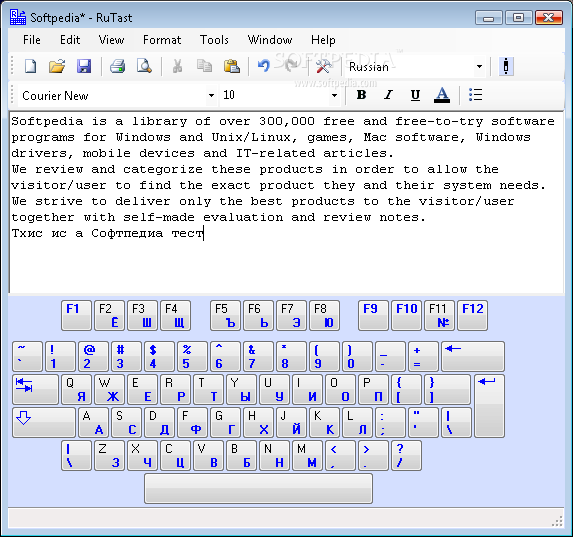Open the Russian language dropdown
This screenshot has width=573, height=537.
[x=479, y=67]
